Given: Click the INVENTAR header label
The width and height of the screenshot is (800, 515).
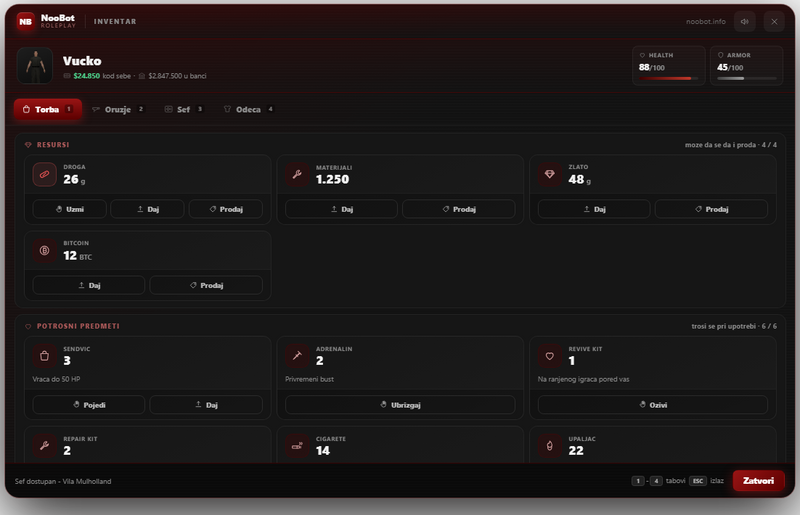Looking at the screenshot, I should (115, 21).
